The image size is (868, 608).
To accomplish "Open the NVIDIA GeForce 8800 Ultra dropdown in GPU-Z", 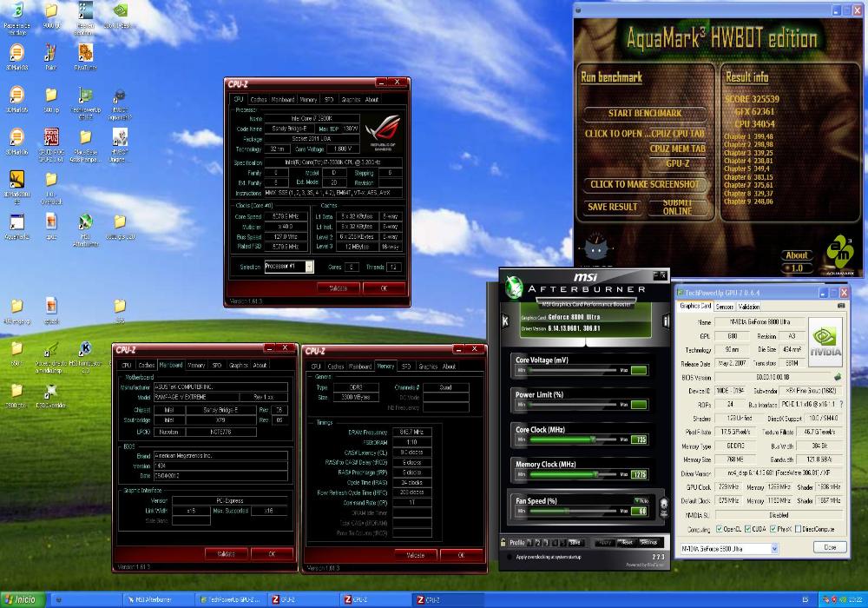I will tap(774, 548).
